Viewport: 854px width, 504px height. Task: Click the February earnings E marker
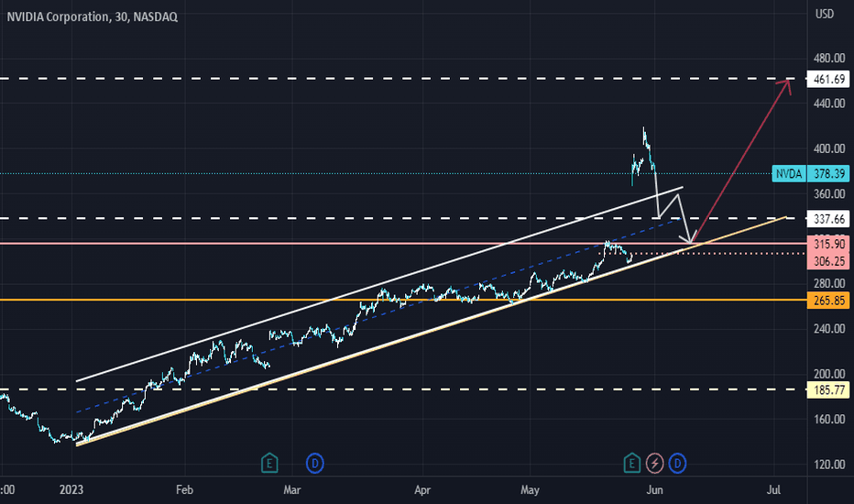tap(269, 463)
